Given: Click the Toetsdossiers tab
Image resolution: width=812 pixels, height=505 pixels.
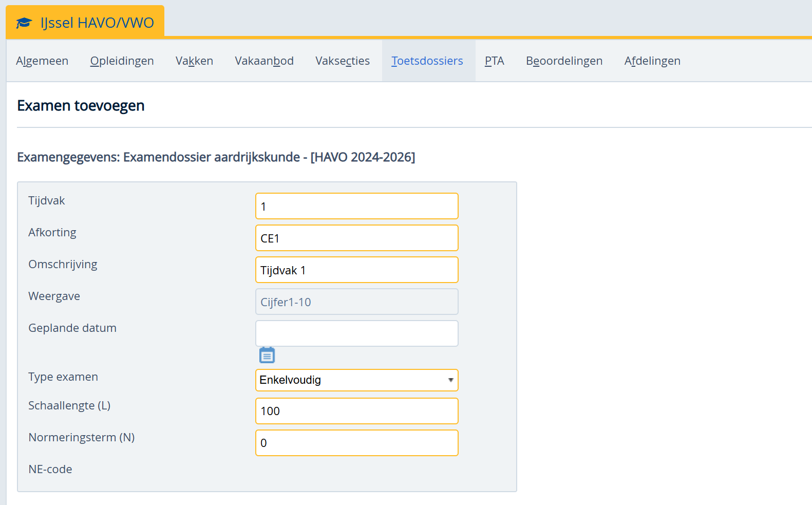Looking at the screenshot, I should point(427,61).
